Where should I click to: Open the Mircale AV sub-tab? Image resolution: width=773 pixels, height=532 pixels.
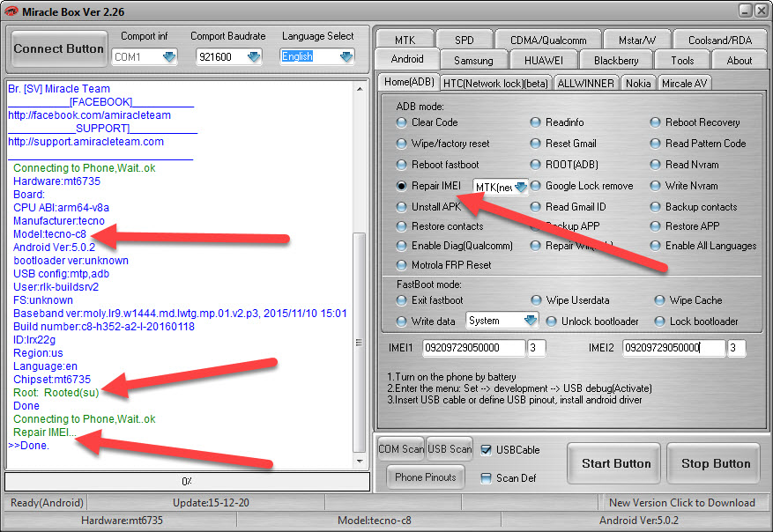(684, 84)
